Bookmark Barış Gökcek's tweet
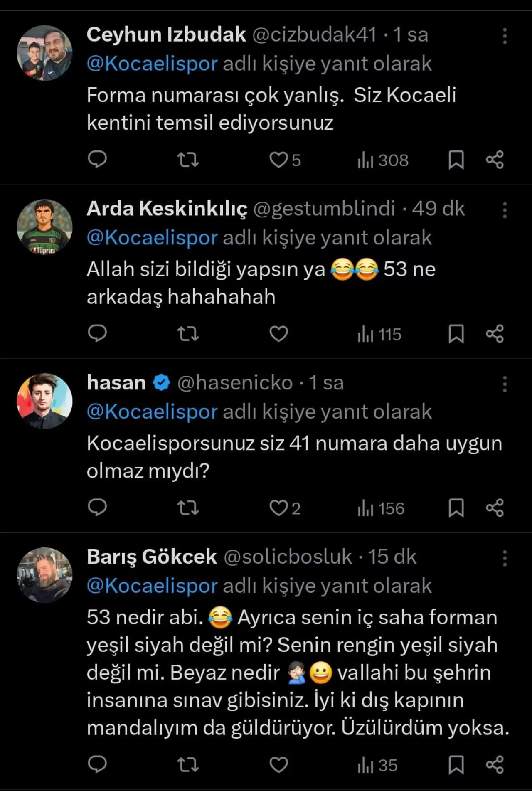The image size is (532, 791). tap(456, 765)
